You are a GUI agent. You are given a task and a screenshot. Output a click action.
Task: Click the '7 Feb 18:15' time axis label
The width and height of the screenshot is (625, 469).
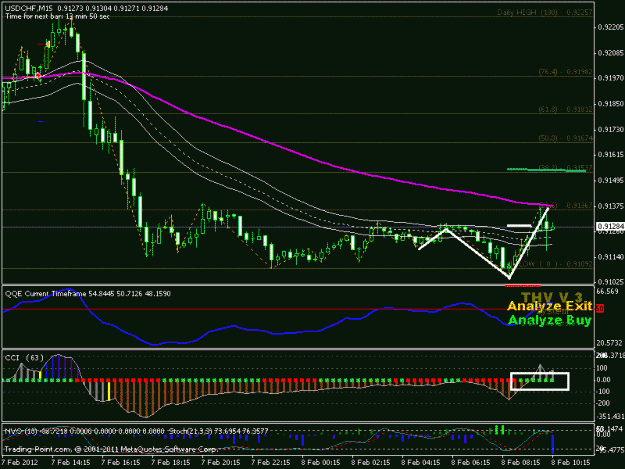(171, 462)
